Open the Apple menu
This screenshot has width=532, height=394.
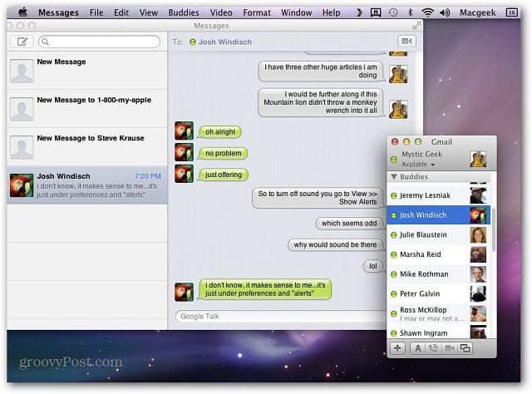(x=22, y=12)
